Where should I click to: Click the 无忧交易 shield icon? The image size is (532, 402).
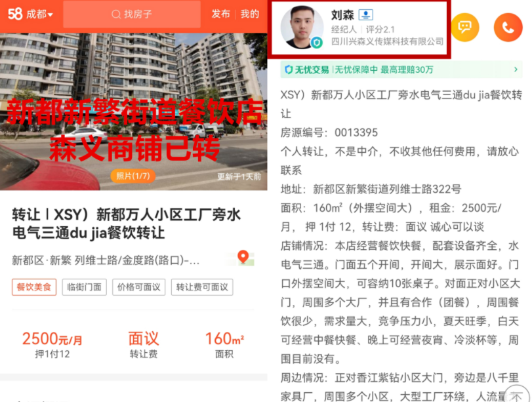[x=289, y=70]
